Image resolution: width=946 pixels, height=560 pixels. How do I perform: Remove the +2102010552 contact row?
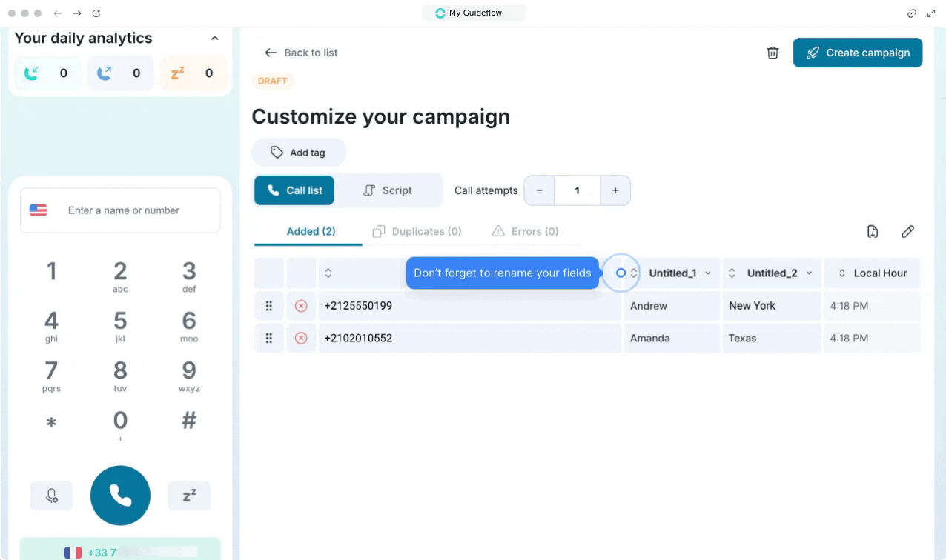pyautogui.click(x=301, y=339)
